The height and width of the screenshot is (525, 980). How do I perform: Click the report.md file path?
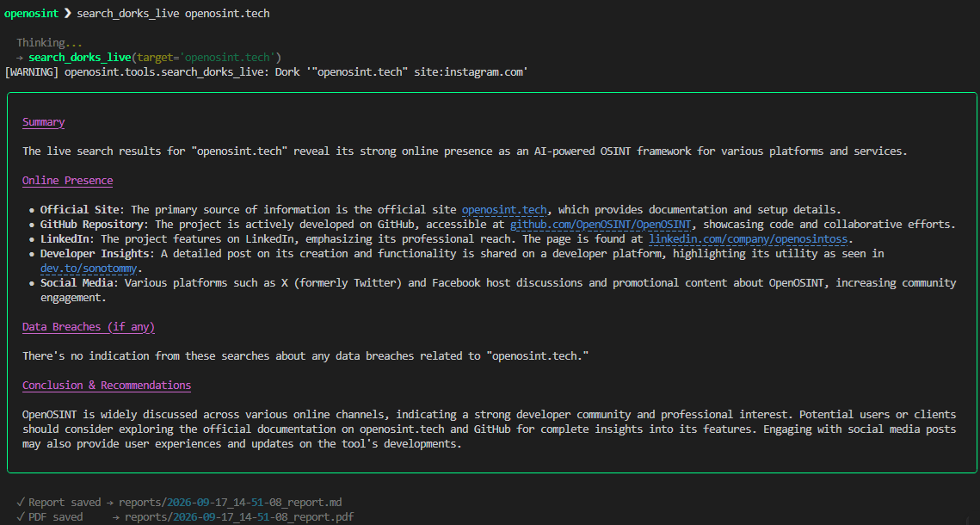pos(230,502)
